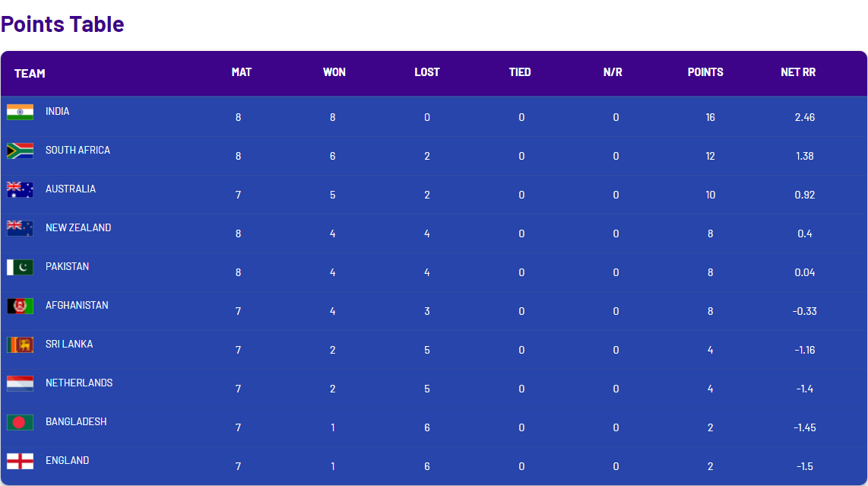The width and height of the screenshot is (868, 486).
Task: Click the Netherlands flag icon
Action: click(x=20, y=383)
